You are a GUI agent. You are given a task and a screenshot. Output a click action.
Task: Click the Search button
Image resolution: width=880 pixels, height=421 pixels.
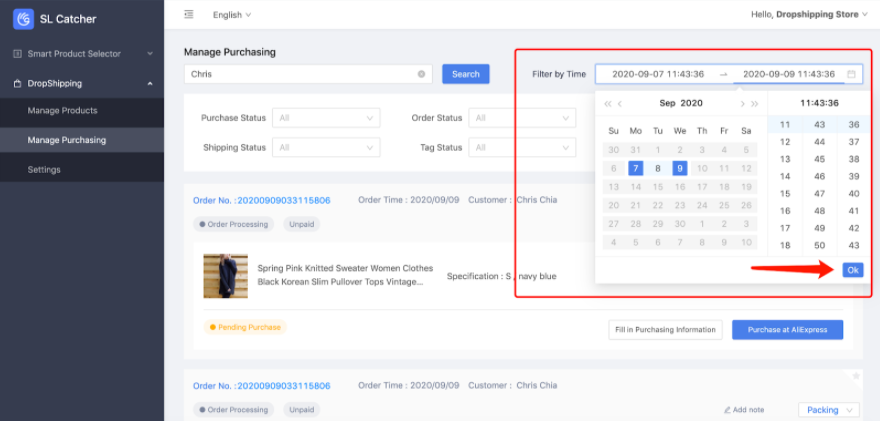point(466,74)
